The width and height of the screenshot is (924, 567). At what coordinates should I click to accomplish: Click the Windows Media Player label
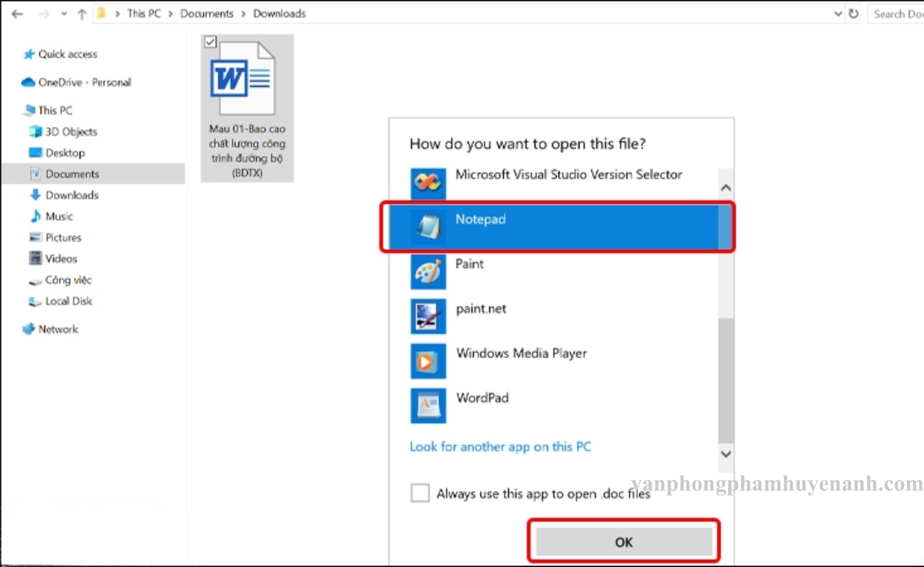coord(521,353)
